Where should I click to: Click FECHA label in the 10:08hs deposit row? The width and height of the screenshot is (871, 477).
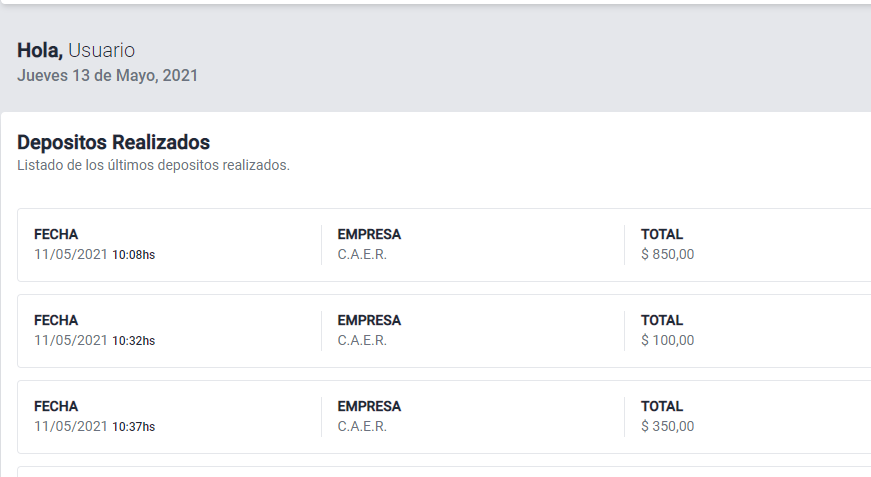(x=56, y=235)
